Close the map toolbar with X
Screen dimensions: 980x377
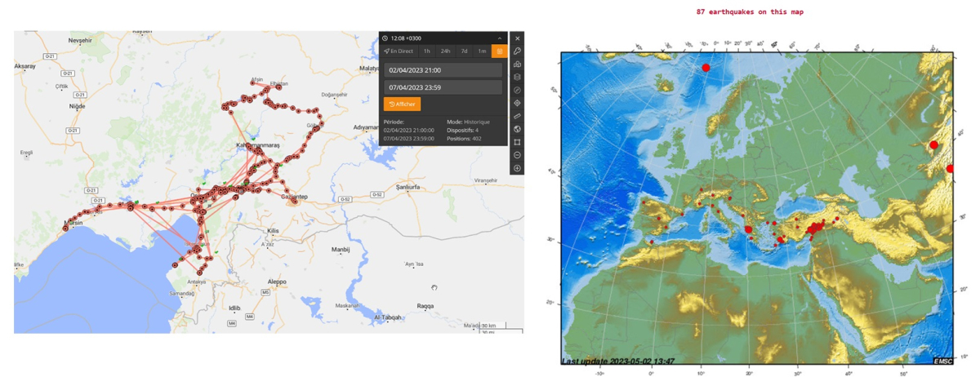517,38
